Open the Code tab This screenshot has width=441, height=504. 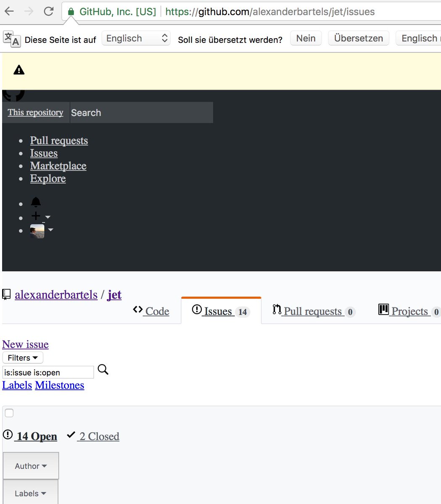coord(151,311)
